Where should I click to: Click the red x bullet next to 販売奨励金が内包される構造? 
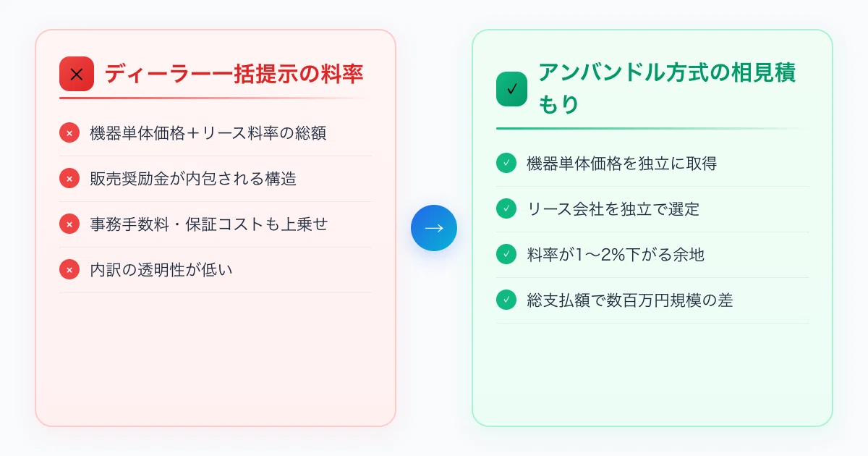click(x=69, y=179)
